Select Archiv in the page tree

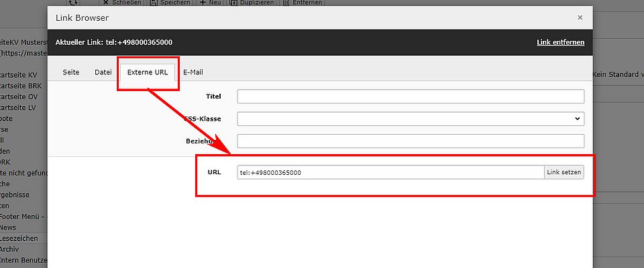(15, 249)
